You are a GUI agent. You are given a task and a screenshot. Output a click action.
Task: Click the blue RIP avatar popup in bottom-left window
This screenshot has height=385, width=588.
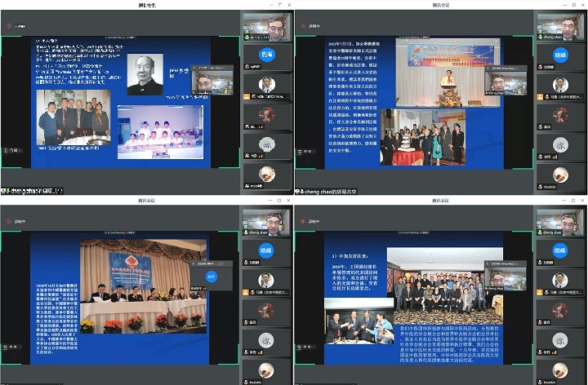211,277
